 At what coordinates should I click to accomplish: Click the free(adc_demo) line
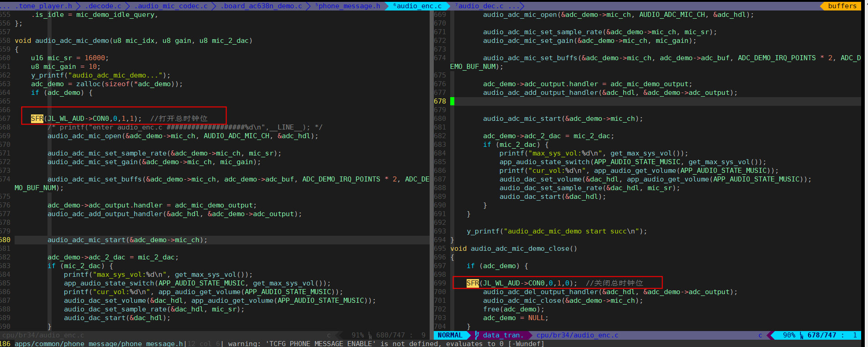point(514,309)
